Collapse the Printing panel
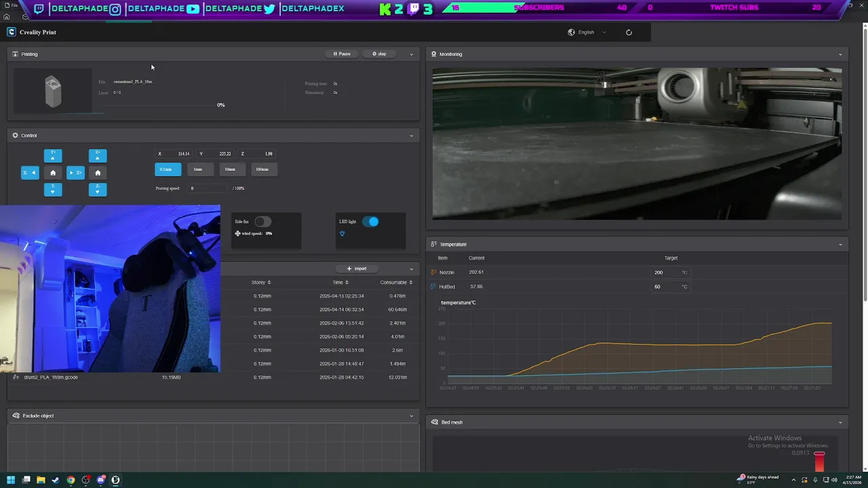 tap(411, 54)
